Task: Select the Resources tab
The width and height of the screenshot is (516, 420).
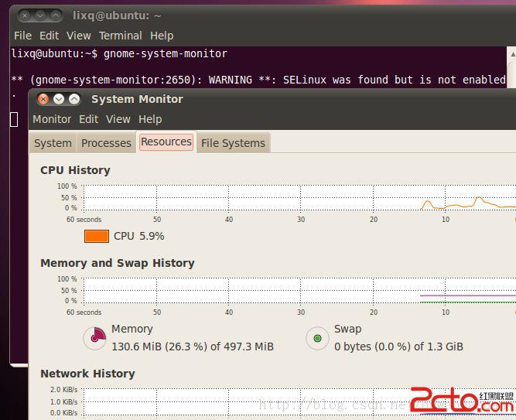Action: pos(166,142)
